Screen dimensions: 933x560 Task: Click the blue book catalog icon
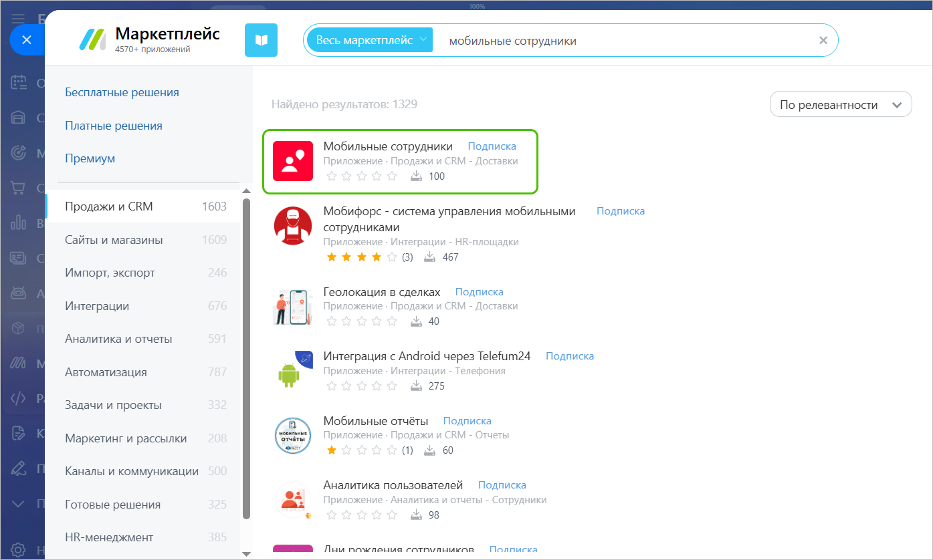[x=261, y=40]
